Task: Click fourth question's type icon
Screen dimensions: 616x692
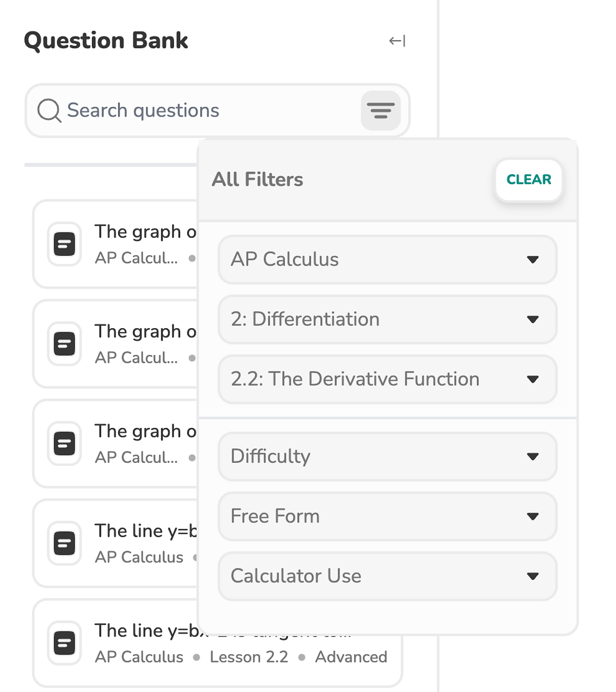Action: pyautogui.click(x=65, y=543)
